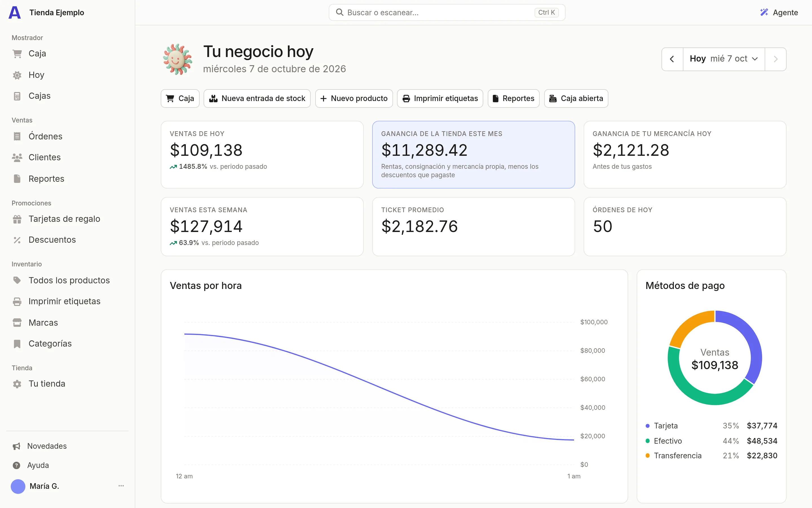The image size is (812, 508).
Task: Click the Nueva entrada de stock button
Action: [257, 98]
